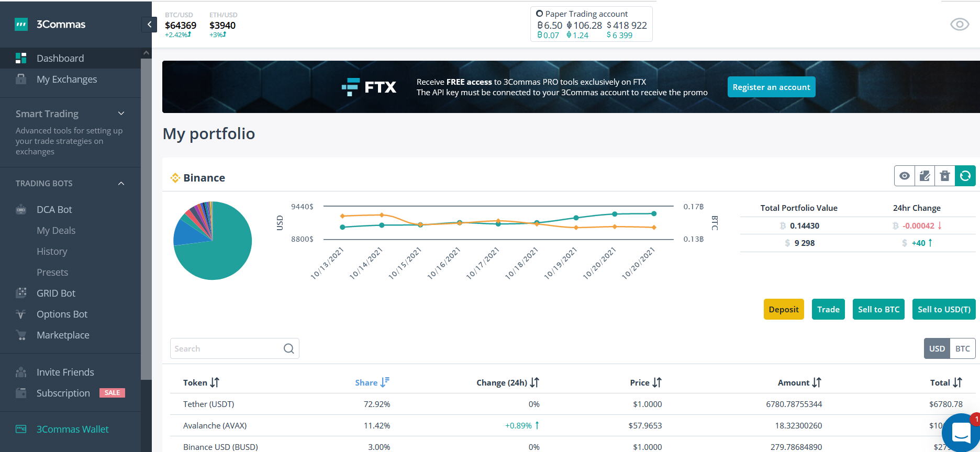Click the FTX logo in the banner
The width and height of the screenshot is (980, 452).
pos(369,87)
